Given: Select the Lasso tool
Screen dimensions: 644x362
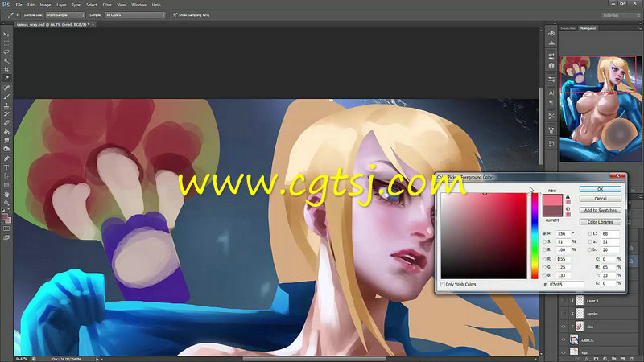Looking at the screenshot, I should [6, 52].
